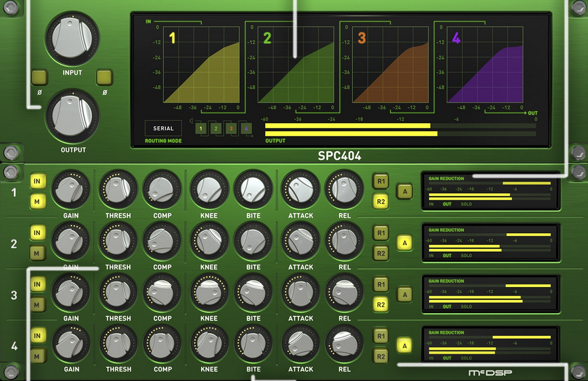
Task: Click the band 2 THRESH knob
Action: click(118, 241)
